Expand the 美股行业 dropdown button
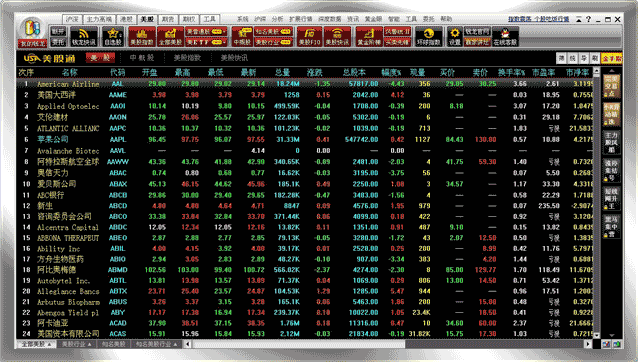This screenshot has height=362, width=638. (x=273, y=41)
